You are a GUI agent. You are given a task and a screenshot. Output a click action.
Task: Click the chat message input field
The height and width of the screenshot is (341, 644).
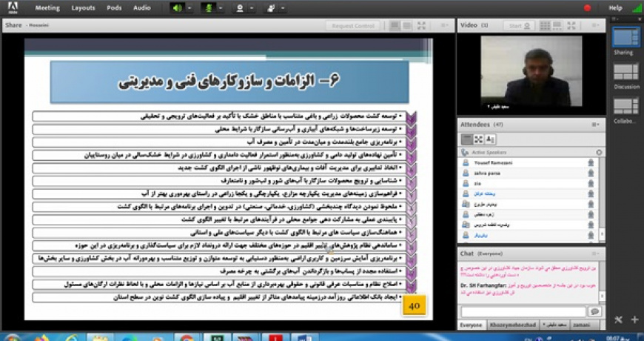click(x=523, y=312)
